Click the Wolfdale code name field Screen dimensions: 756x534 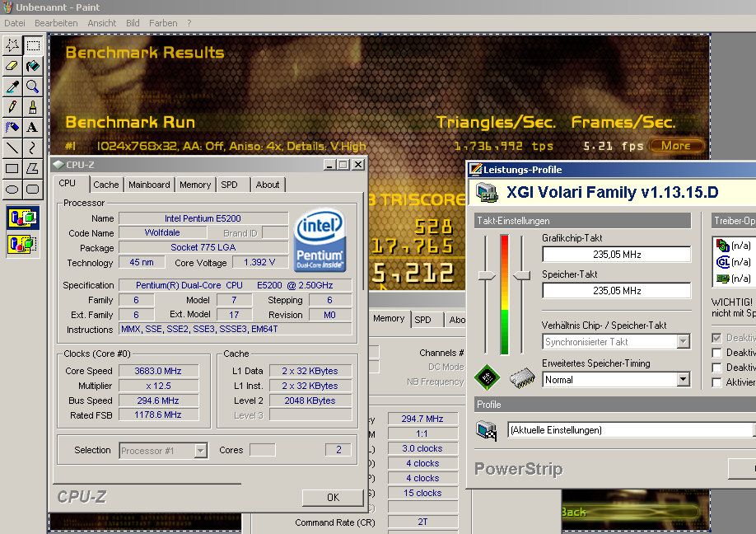[162, 232]
